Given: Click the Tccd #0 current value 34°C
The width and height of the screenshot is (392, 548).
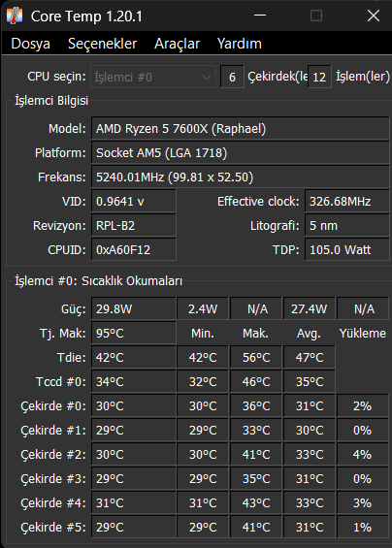Looking at the screenshot, I should pyautogui.click(x=134, y=381).
